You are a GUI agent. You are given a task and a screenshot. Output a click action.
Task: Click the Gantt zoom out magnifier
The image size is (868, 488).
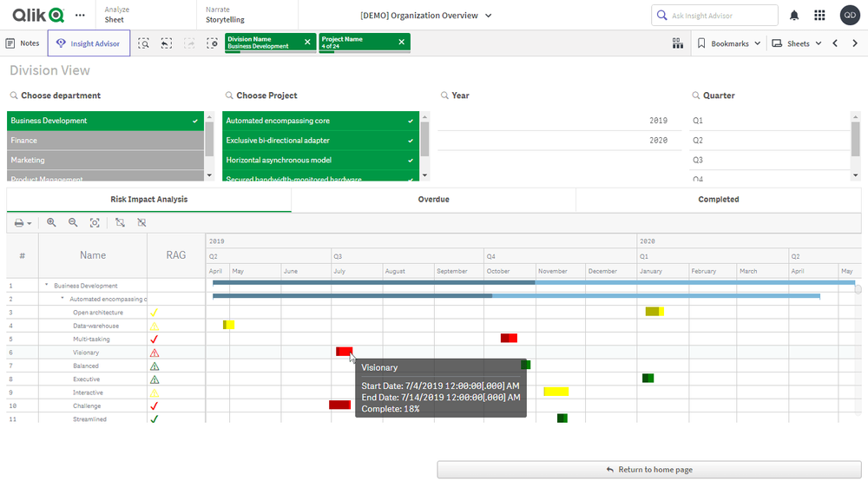coord(73,223)
